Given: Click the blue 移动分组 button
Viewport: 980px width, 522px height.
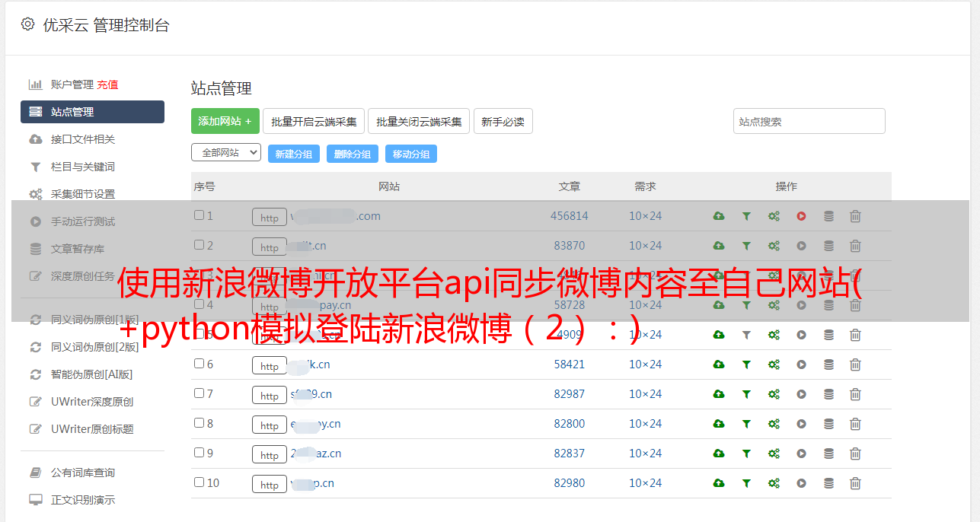Looking at the screenshot, I should (x=411, y=154).
